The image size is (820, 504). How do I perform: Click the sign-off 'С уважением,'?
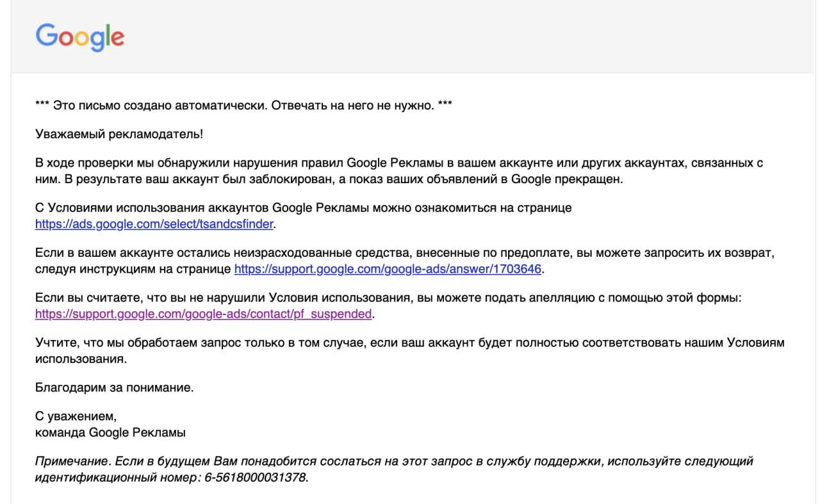click(x=76, y=416)
